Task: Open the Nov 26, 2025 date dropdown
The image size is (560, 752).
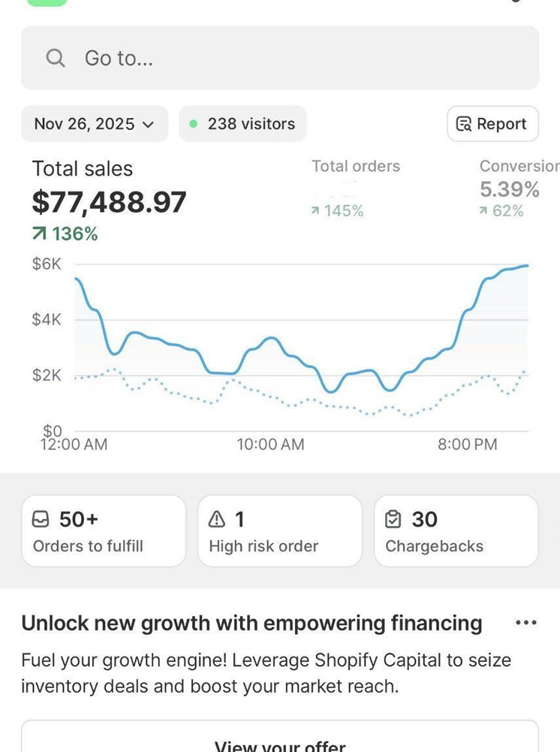Action: point(94,124)
